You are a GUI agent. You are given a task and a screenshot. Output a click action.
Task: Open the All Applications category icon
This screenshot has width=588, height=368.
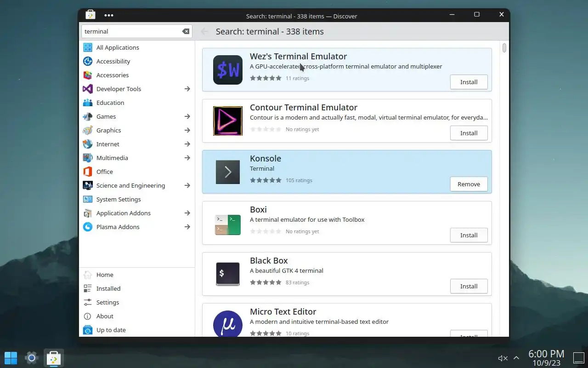coord(88,47)
